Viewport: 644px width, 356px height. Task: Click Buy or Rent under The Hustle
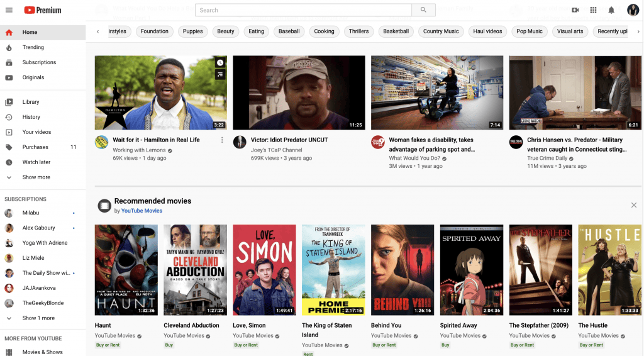591,345
